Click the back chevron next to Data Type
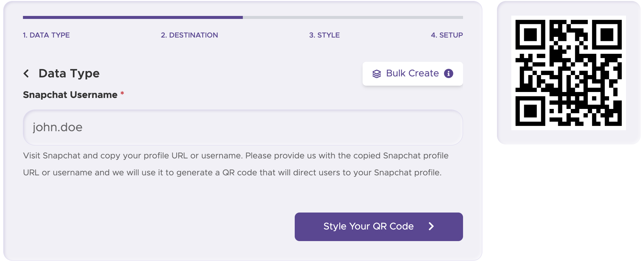The width and height of the screenshot is (644, 263). pos(27,73)
